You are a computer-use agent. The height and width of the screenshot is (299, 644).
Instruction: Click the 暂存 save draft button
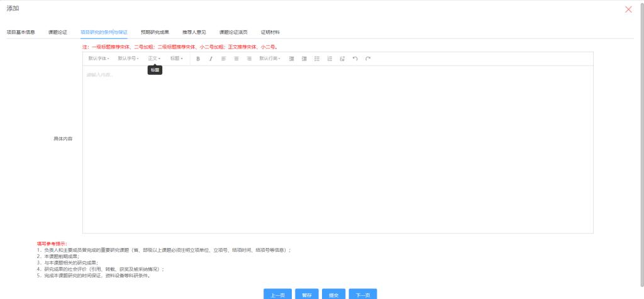point(306,294)
